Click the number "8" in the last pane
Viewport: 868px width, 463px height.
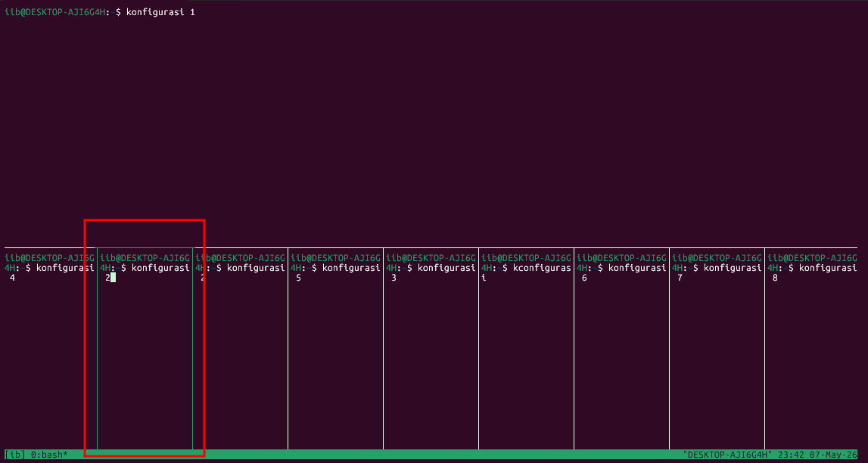(x=775, y=278)
